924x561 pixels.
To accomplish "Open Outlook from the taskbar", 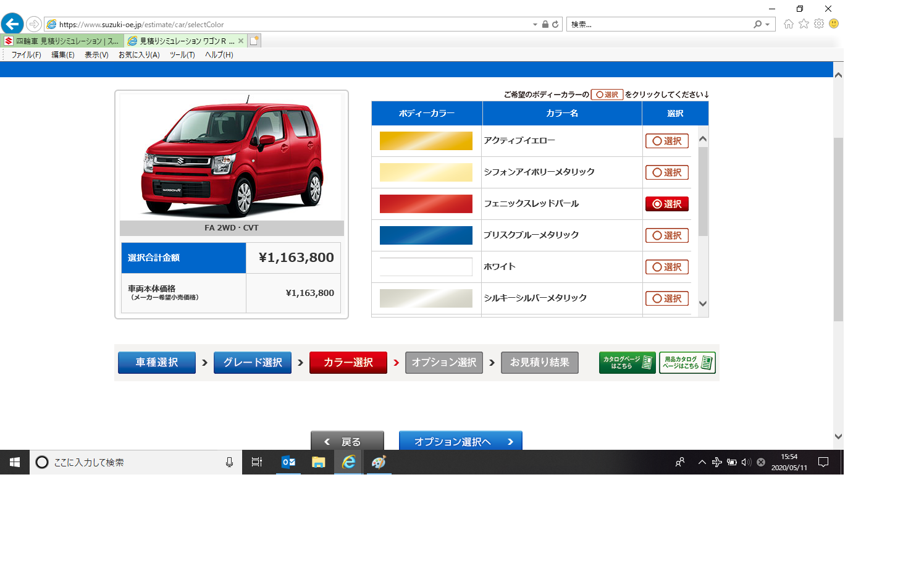I will [288, 462].
